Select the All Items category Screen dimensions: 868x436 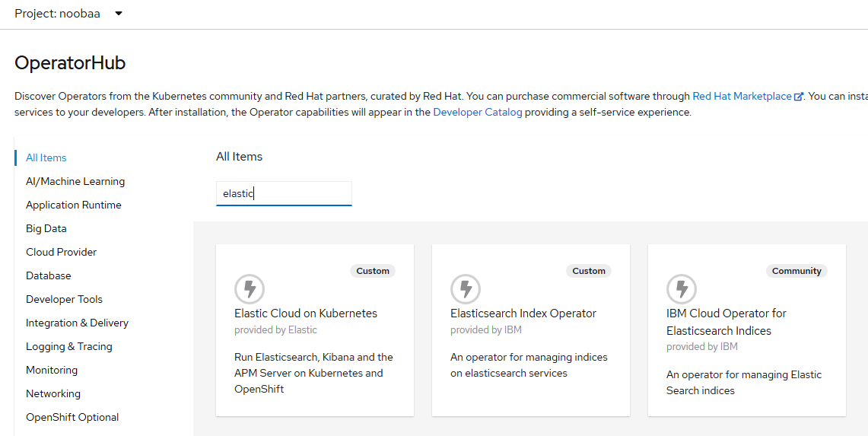[x=46, y=158]
